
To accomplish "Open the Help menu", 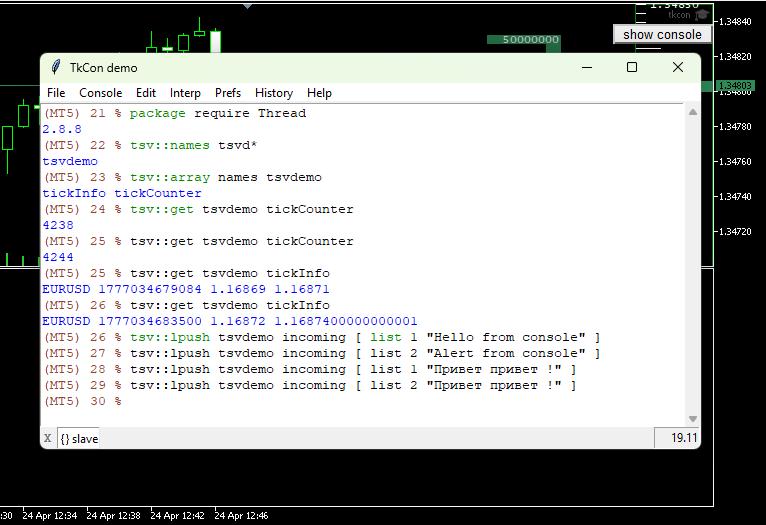I will 319,93.
